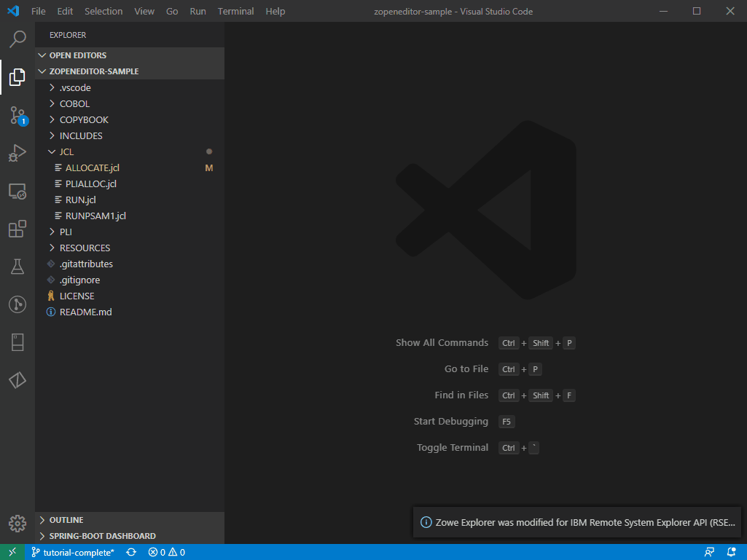Expand the OUTLINE section

[x=130, y=520]
